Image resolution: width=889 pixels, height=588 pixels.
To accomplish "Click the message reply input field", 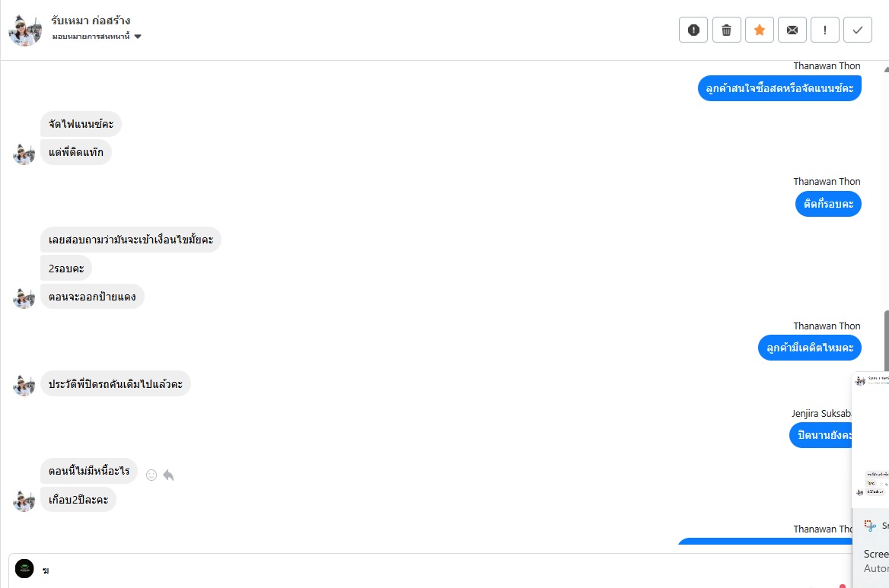I will [x=426, y=570].
